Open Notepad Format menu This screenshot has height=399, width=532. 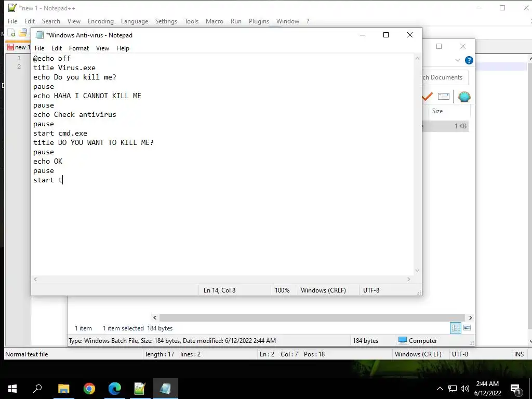point(79,48)
